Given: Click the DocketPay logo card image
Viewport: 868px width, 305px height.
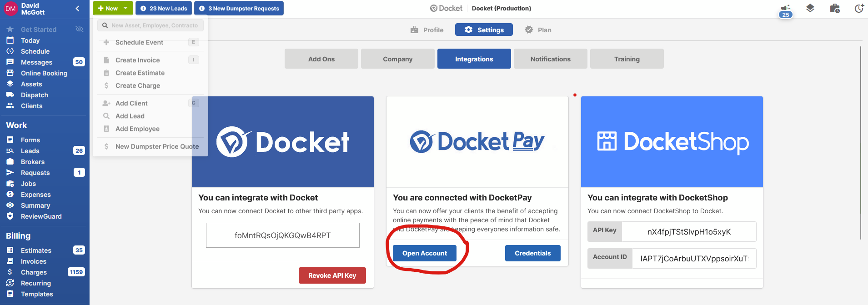Looking at the screenshot, I should pos(477,142).
